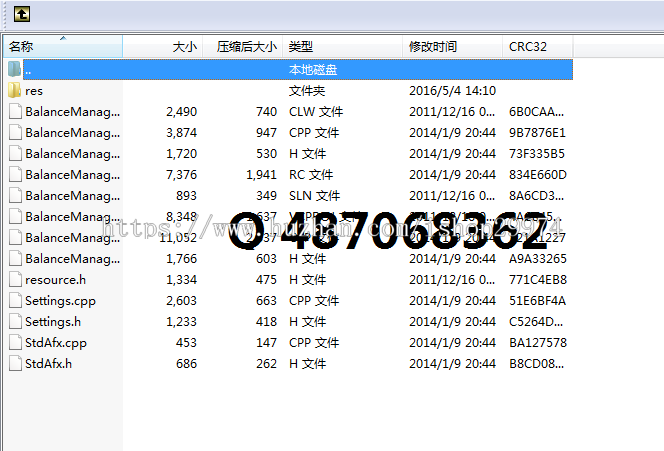Click the BalanceManag... name in the CLW row

coord(72,112)
